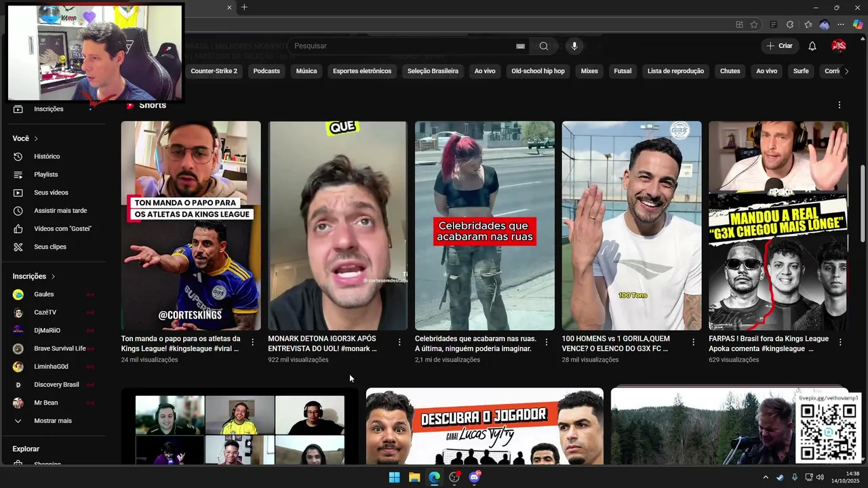Expand the Você section chevron
This screenshot has height=488, width=868.
[36, 138]
